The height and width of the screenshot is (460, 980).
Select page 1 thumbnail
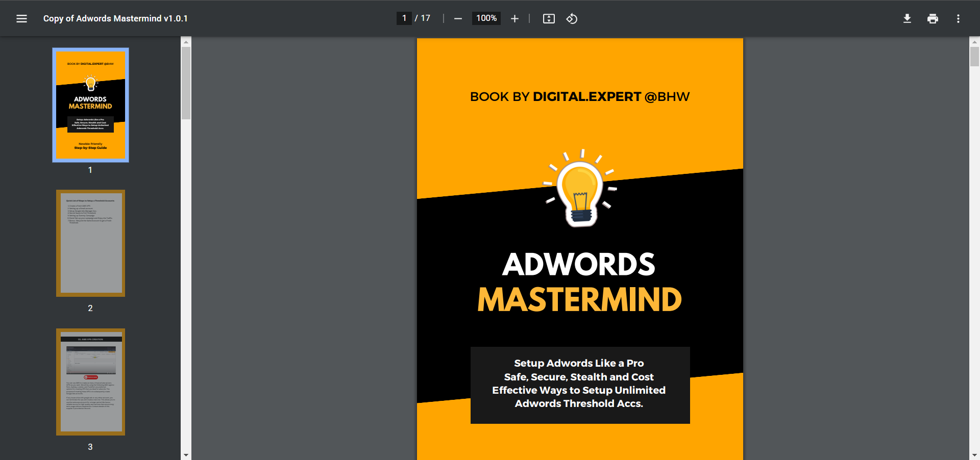pyautogui.click(x=90, y=105)
